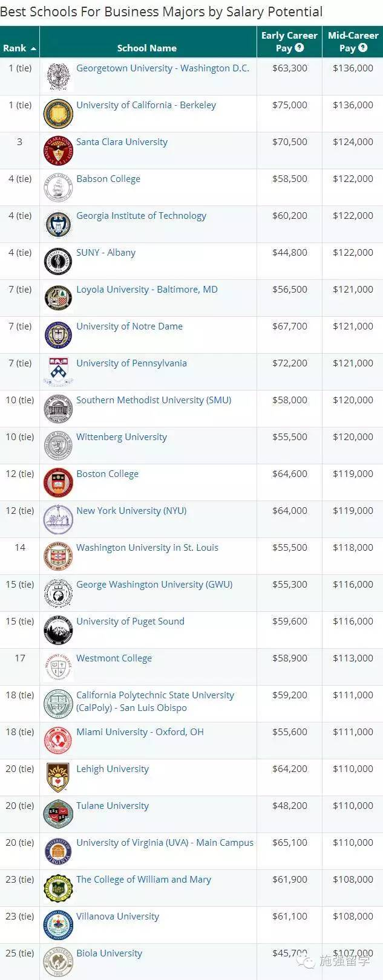Sort table by the Rank column arrow
Screen dimensions: 383x980
click(33, 48)
